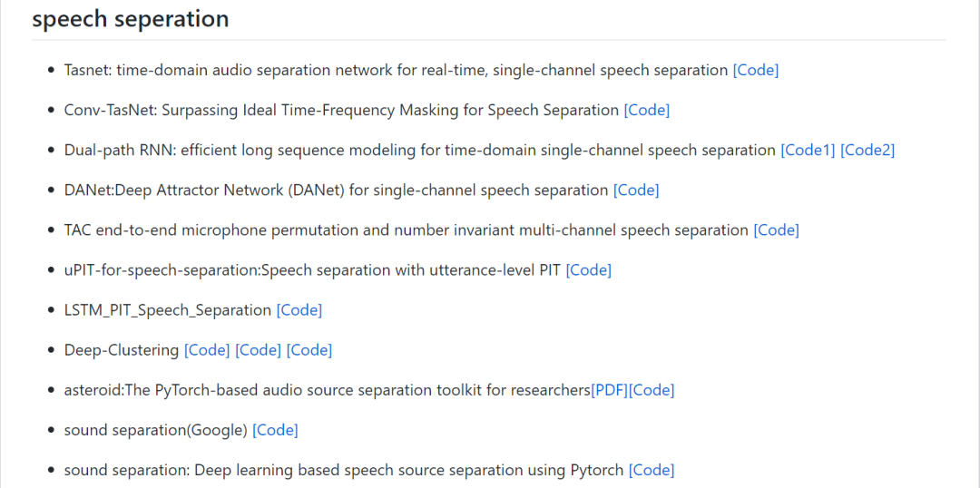
Task: Follow the Code link for TAC
Action: [x=776, y=229]
